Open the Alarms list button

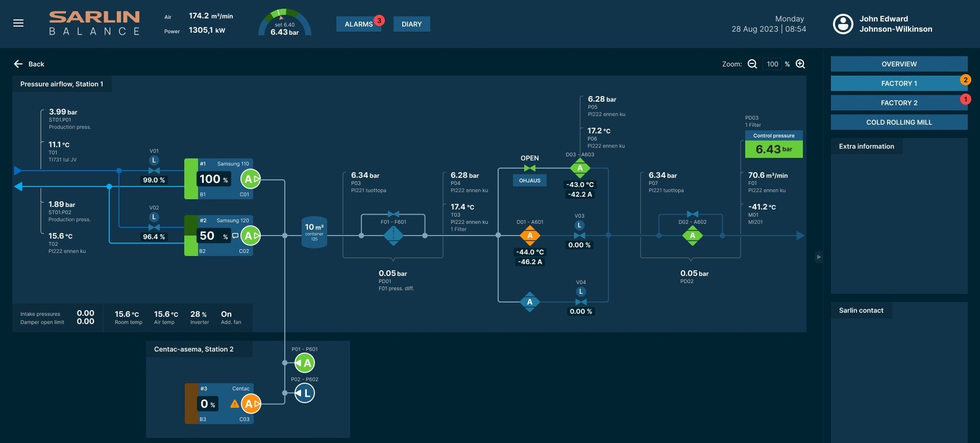(358, 24)
